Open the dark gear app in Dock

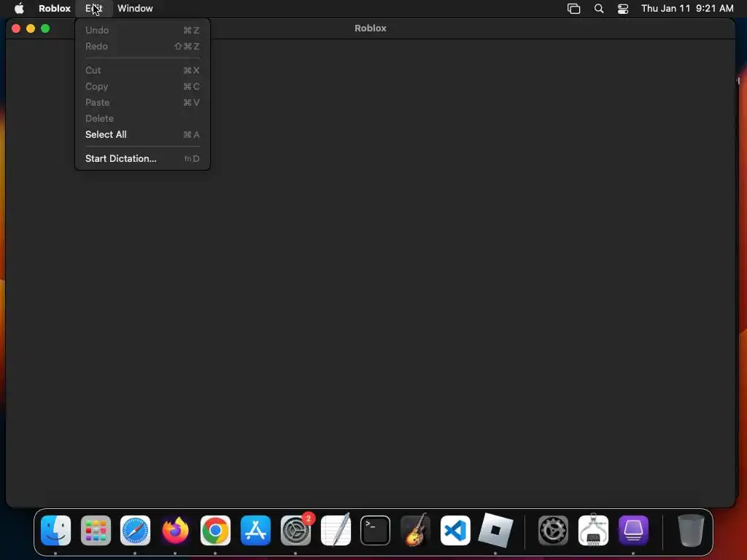coord(553,530)
